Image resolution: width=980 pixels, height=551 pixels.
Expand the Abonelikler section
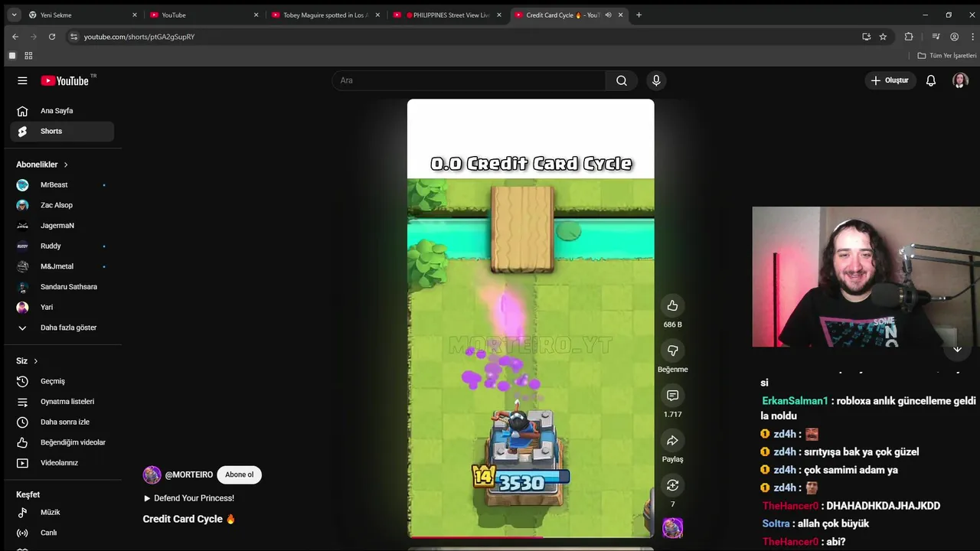pyautogui.click(x=42, y=165)
